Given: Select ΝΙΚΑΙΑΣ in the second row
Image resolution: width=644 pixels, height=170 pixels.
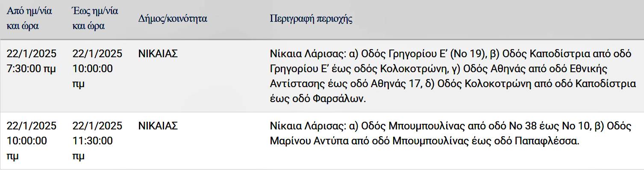Looking at the screenshot, I should click(x=158, y=126).
